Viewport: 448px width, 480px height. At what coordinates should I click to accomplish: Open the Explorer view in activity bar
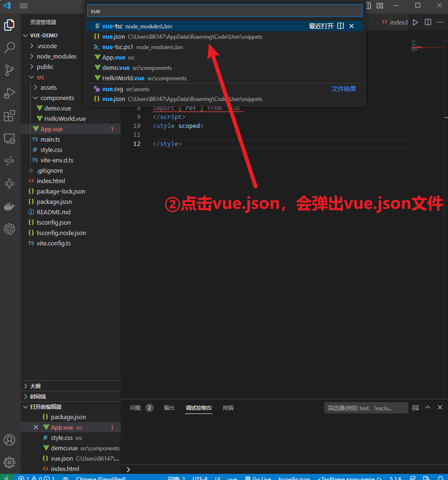(9, 25)
